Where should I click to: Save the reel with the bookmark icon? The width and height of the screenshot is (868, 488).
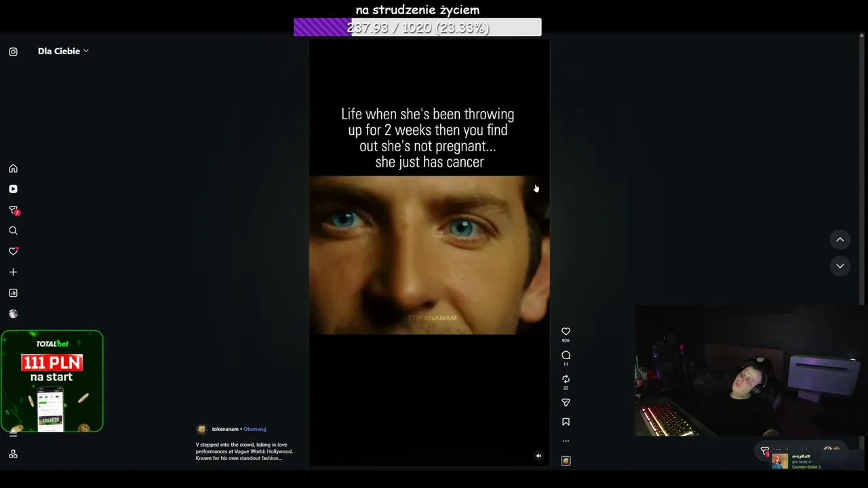[x=566, y=422]
